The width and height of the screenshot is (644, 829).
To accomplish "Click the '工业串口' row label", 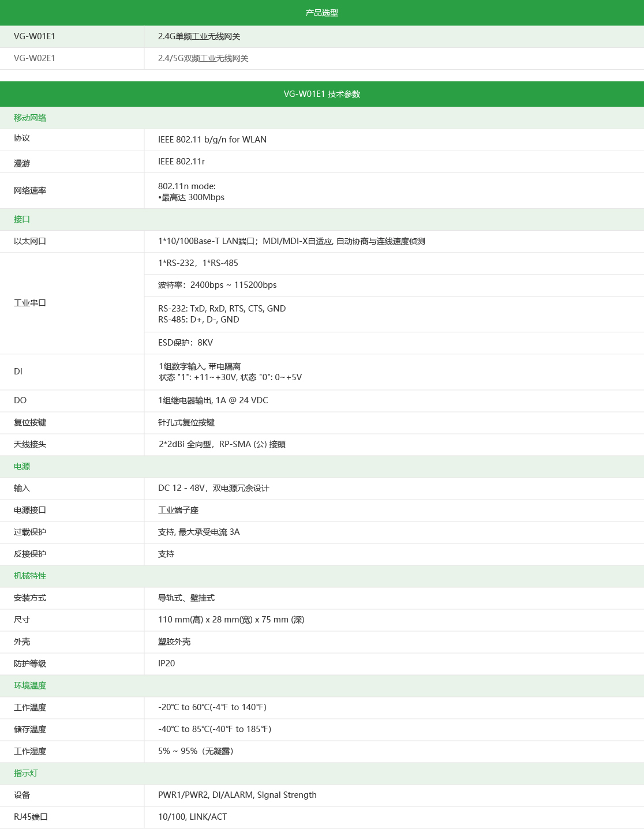I will 30,303.
